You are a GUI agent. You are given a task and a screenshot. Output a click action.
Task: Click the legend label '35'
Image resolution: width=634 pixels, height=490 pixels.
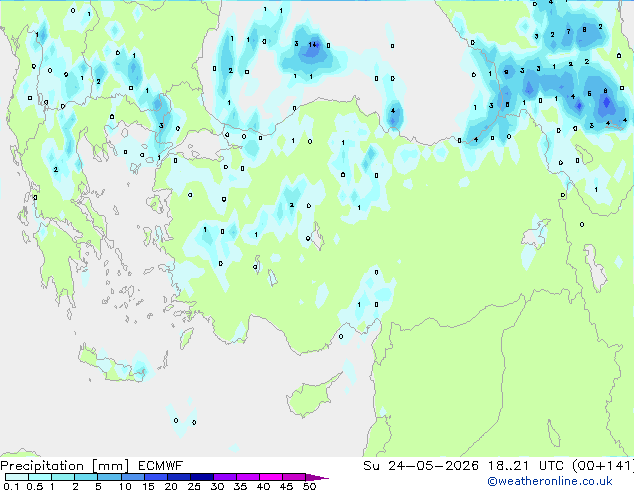(240, 486)
